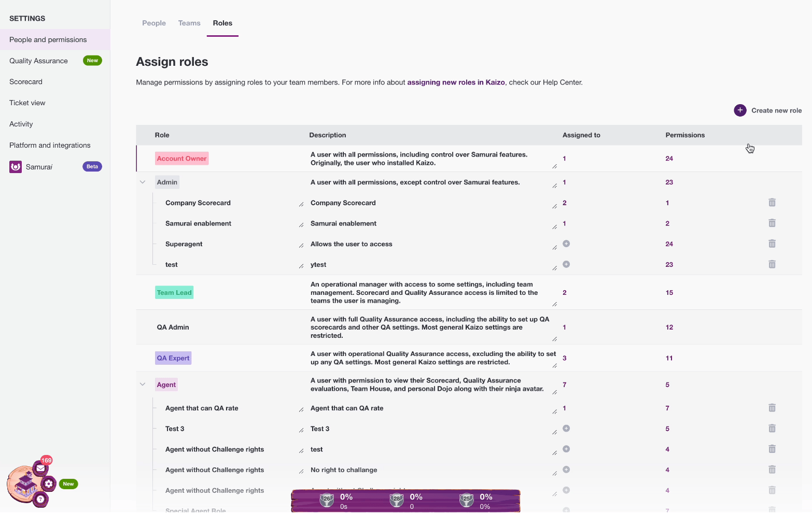Open Scorecard settings
The height and width of the screenshot is (513, 812).
[55, 82]
